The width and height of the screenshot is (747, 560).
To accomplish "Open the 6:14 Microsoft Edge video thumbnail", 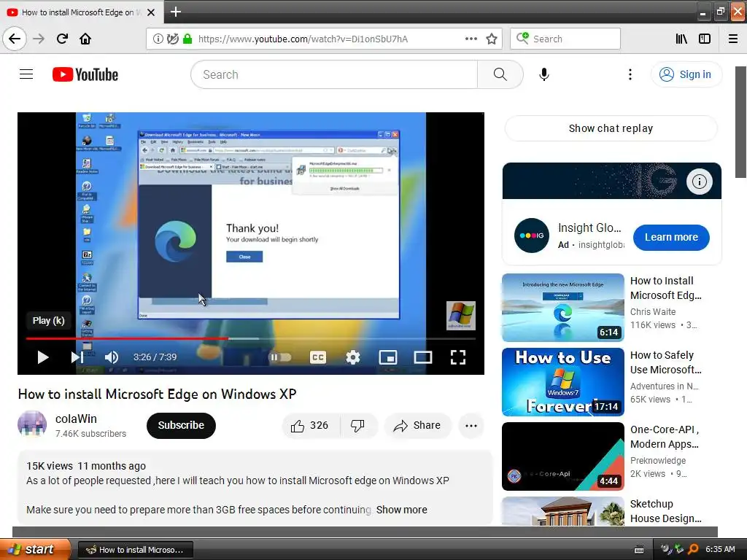I will point(563,308).
